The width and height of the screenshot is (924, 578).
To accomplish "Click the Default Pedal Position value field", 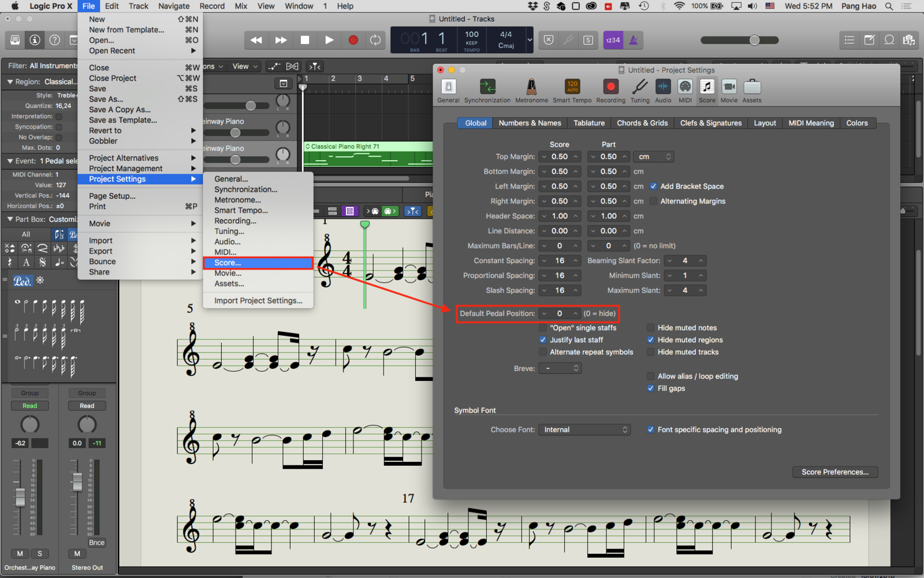I will tap(559, 313).
